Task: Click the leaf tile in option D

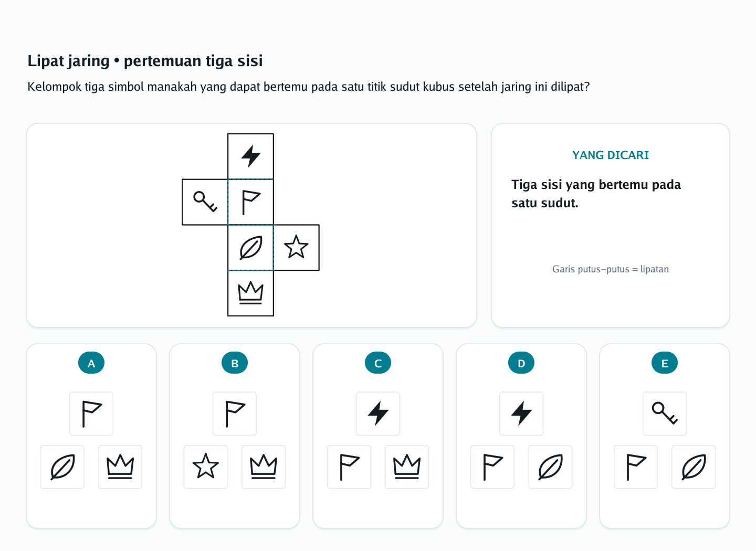Action: point(550,467)
